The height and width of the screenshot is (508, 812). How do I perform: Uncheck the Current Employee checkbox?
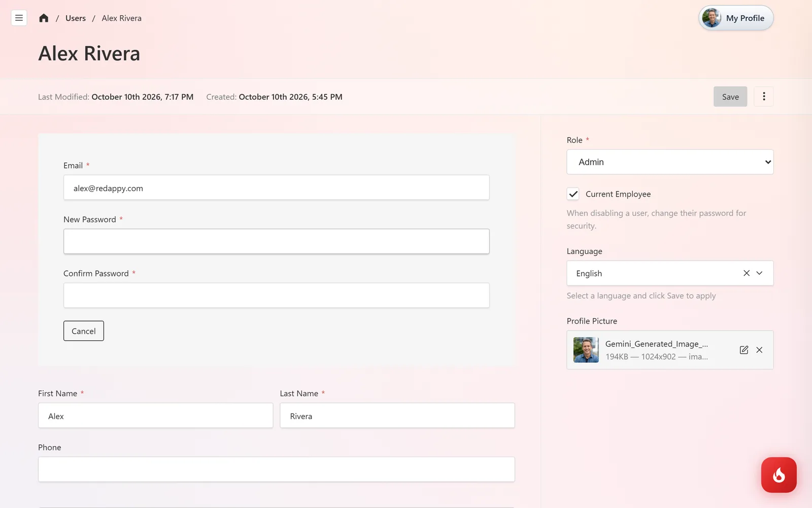tap(573, 194)
